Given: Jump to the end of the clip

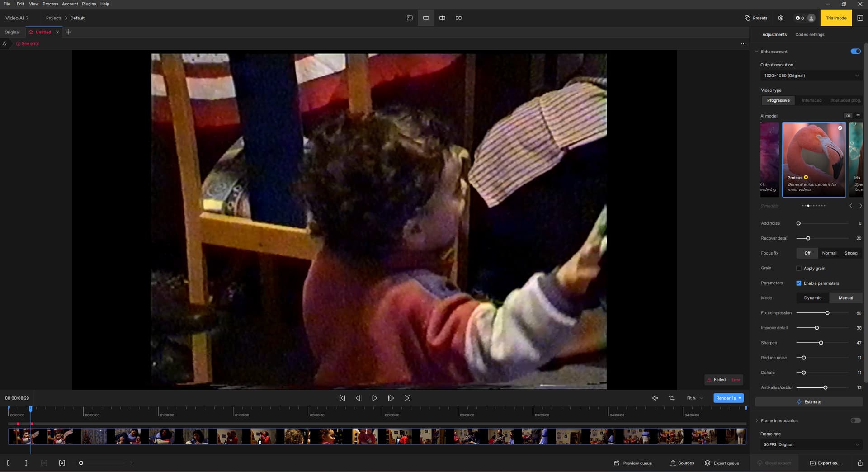Looking at the screenshot, I should [407, 398].
